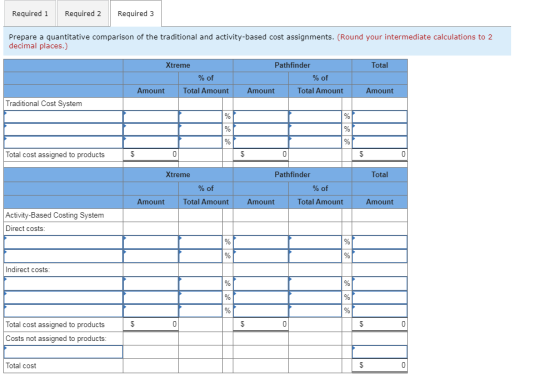
Task: Select Pathfinder Amount in first Direct costs row
Action: [x=261, y=242]
